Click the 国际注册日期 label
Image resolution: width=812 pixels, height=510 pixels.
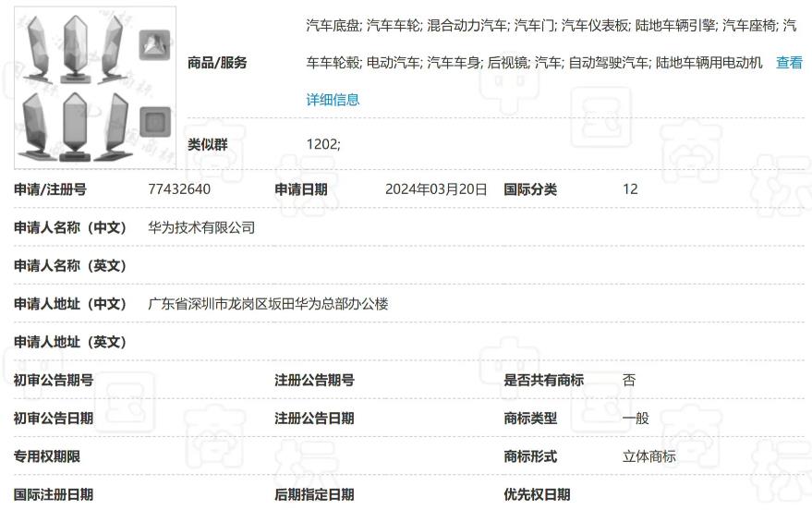(54, 494)
